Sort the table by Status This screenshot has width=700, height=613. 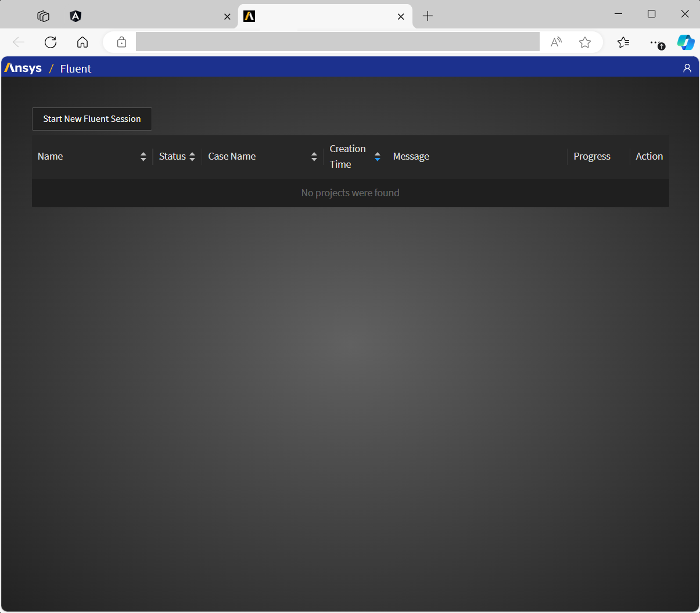pyautogui.click(x=192, y=156)
